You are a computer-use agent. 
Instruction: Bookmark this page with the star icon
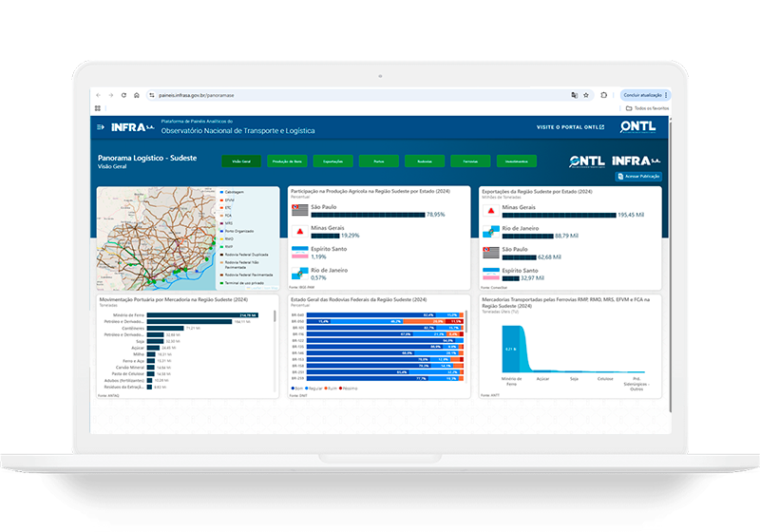[587, 95]
